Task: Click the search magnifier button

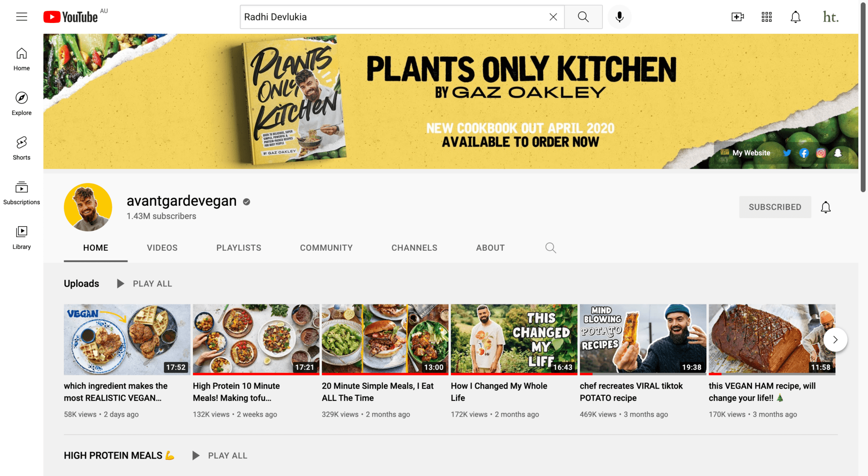Action: [x=583, y=17]
